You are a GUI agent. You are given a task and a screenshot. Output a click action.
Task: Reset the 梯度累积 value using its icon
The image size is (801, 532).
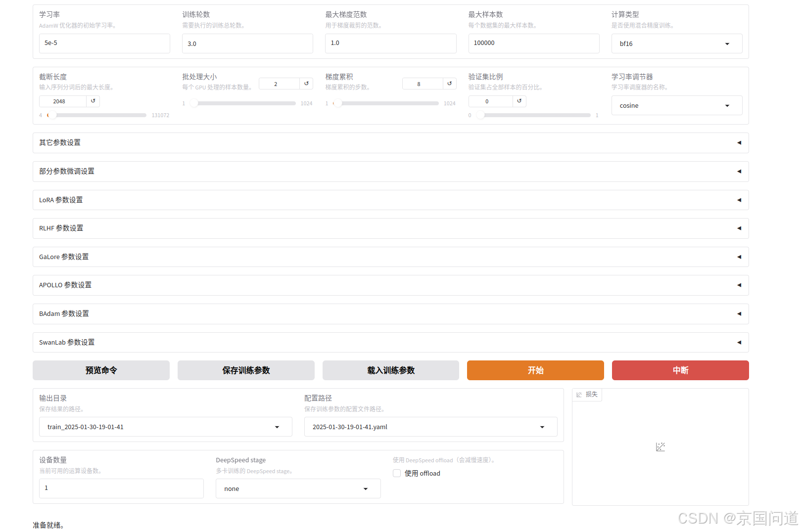(449, 84)
